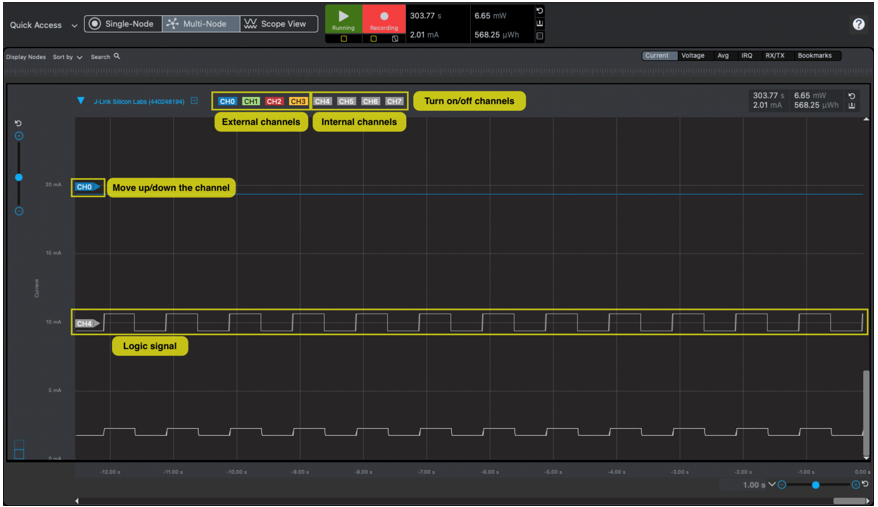Toggle channel CH0 on or off
This screenshot has height=507, width=878.
(x=227, y=101)
